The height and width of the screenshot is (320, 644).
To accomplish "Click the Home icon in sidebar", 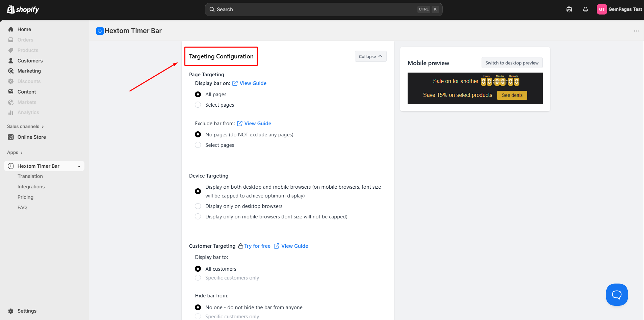I will coord(11,29).
